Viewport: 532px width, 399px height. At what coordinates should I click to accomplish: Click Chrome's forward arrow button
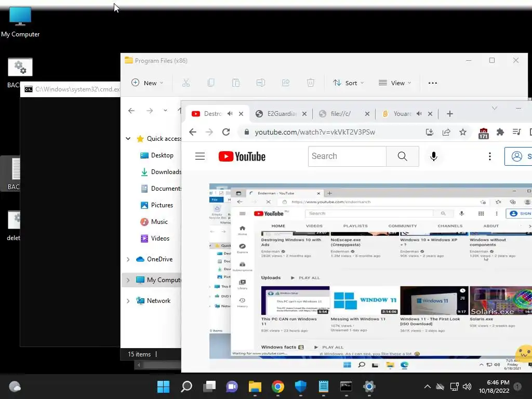click(209, 132)
